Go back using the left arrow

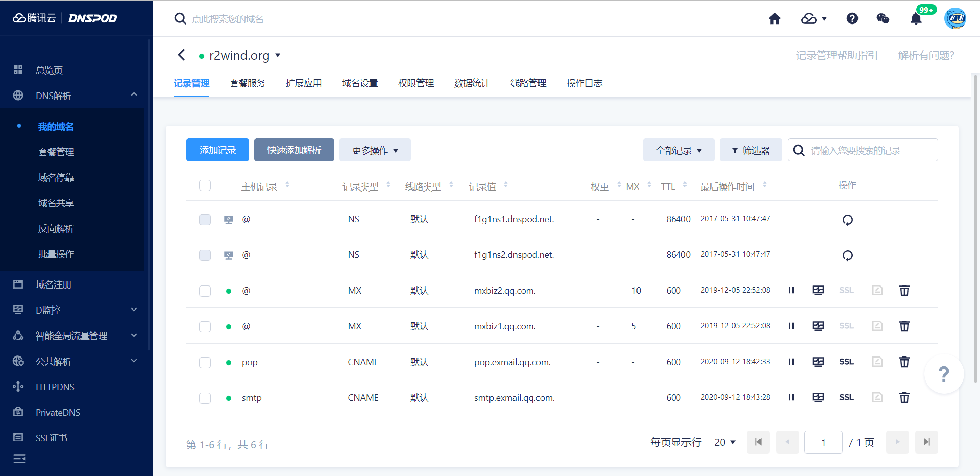click(181, 55)
